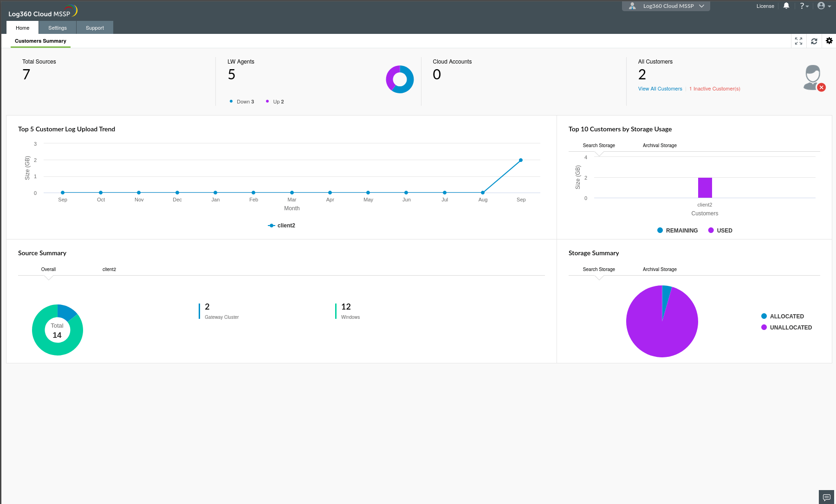Click 1 Inactive Customer(s) link
836x504 pixels.
(x=714, y=89)
